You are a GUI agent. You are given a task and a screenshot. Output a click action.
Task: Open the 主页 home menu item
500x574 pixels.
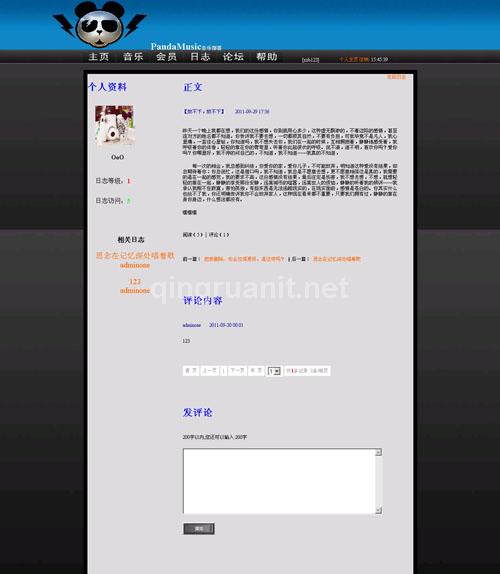(98, 57)
